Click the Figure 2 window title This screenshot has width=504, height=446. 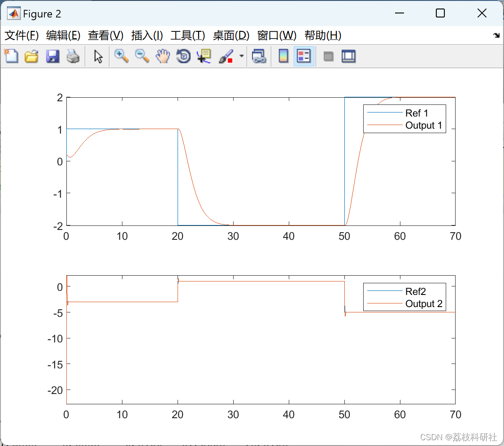(42, 14)
